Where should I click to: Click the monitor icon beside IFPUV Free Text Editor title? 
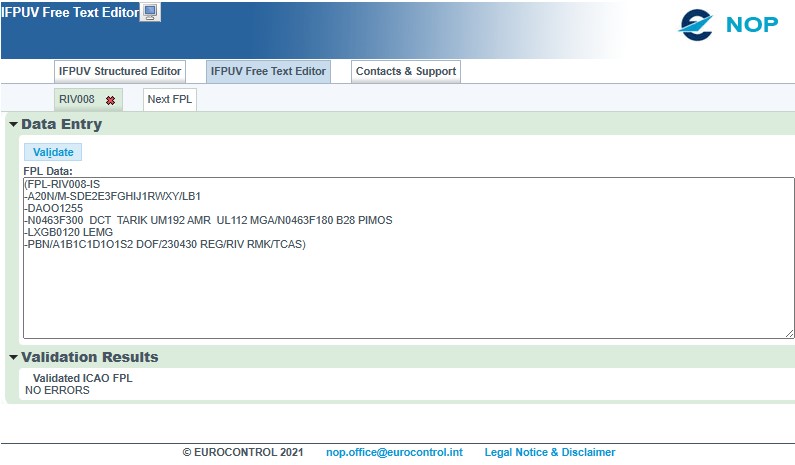pos(150,12)
